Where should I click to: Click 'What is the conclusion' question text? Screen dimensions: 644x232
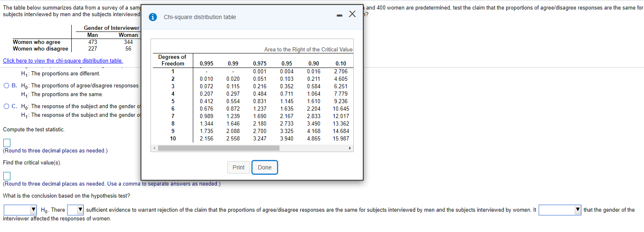[66, 196]
